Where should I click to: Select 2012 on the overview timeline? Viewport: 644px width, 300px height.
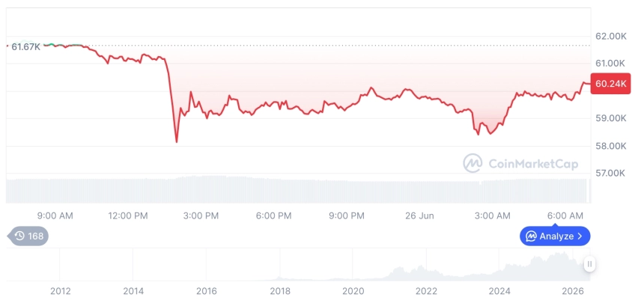click(61, 291)
